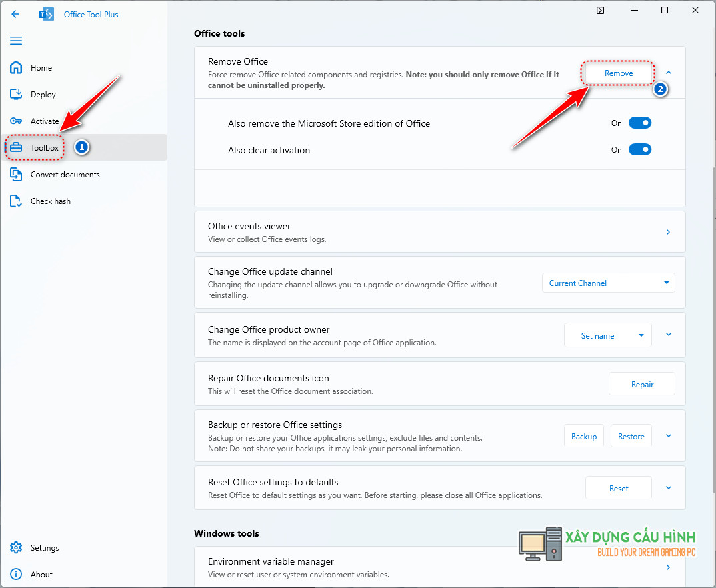Click the About info icon
716x588 pixels.
(x=16, y=575)
